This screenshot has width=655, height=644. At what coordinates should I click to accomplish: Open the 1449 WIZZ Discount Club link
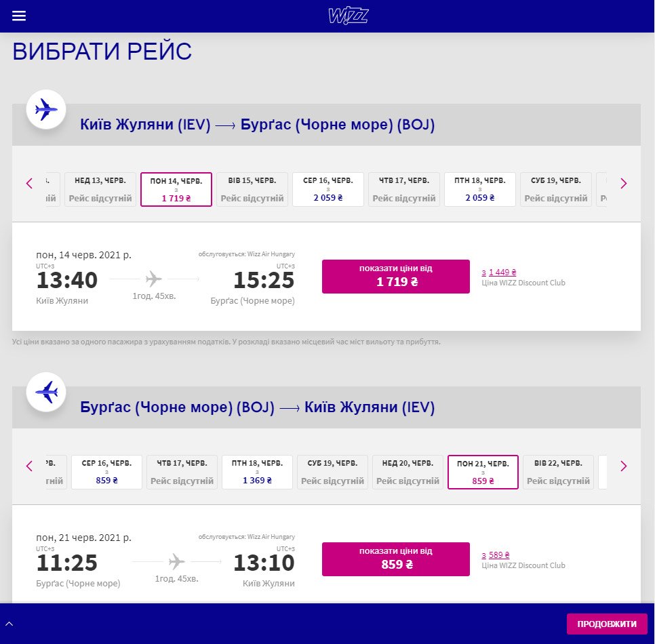(500, 271)
